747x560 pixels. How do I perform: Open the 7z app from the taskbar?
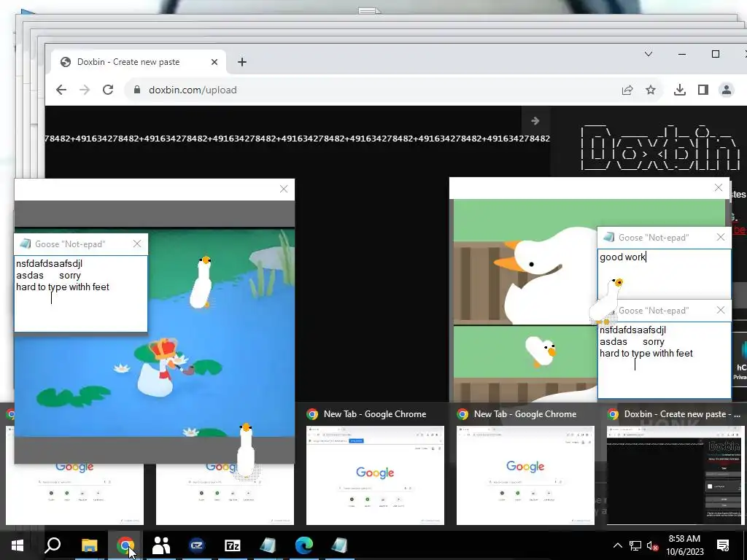[233, 545]
